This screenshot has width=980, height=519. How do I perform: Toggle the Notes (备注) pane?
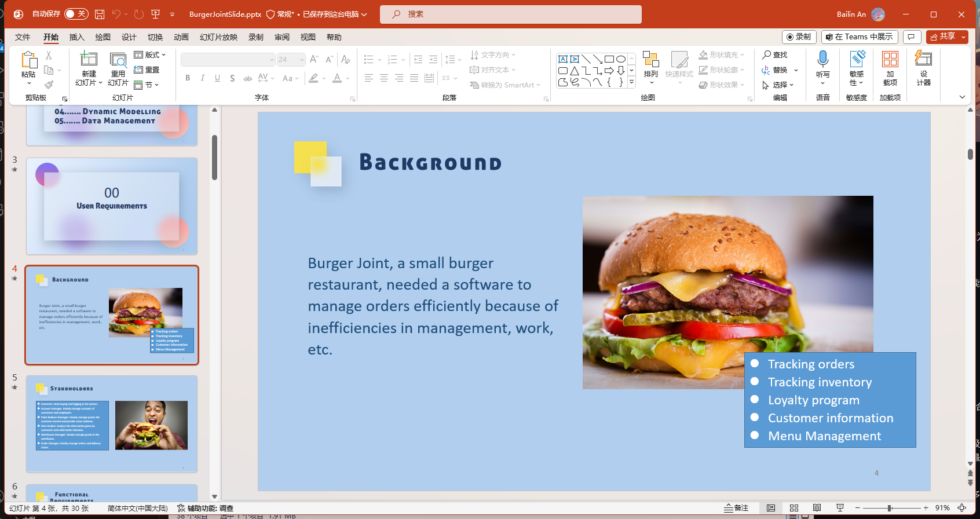point(736,508)
